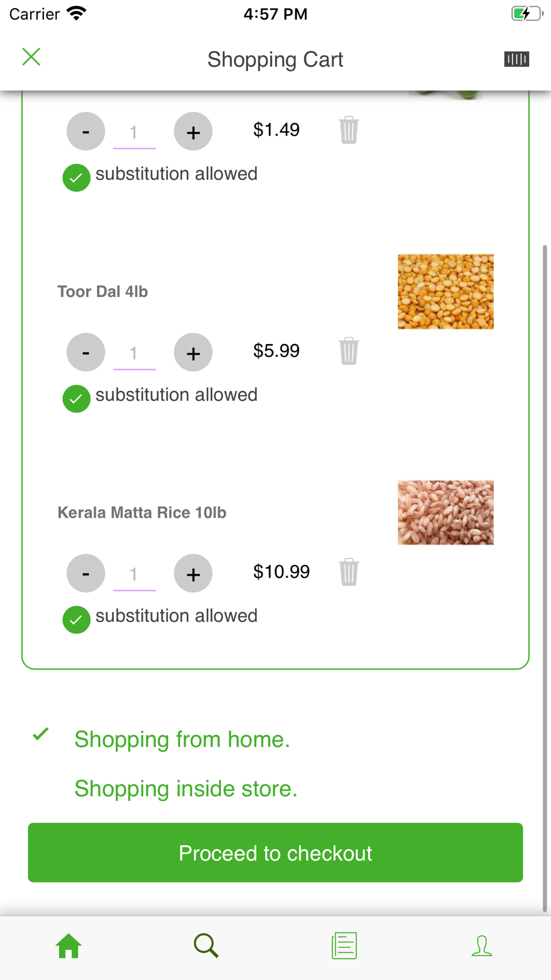Go to Home tab

[x=68, y=946]
